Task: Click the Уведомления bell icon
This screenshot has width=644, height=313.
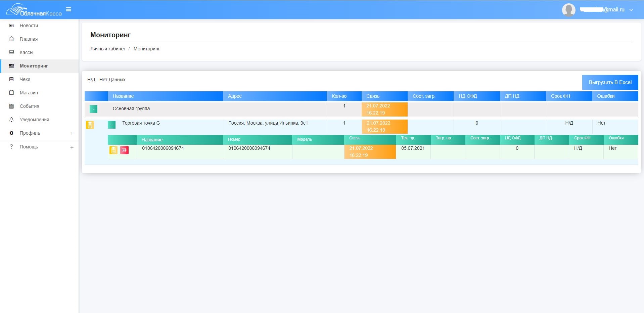Action: 11,120
